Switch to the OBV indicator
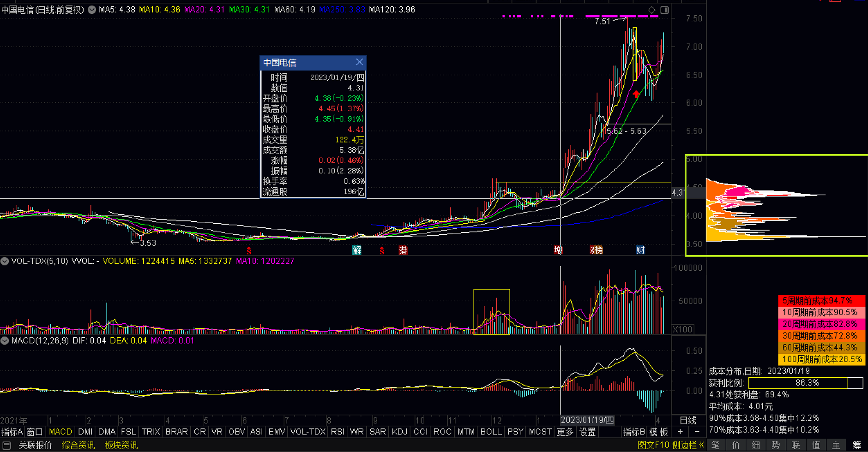Image resolution: width=868 pixels, height=452 pixels. 236,432
